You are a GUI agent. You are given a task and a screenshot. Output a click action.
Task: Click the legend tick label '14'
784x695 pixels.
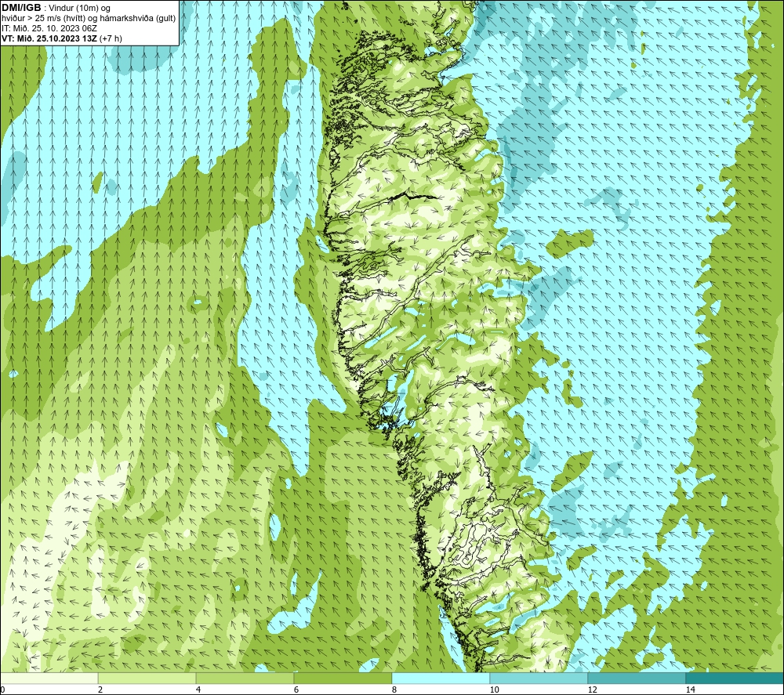691,690
